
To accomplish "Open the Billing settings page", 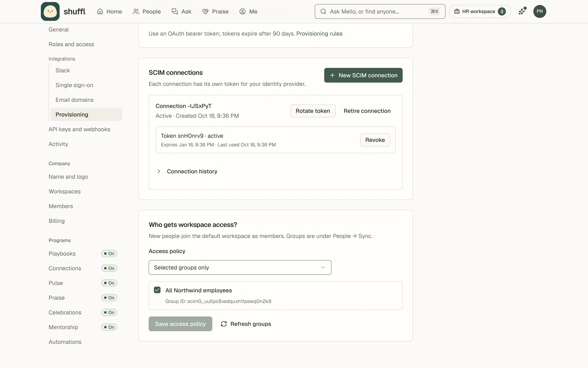I will tap(57, 221).
